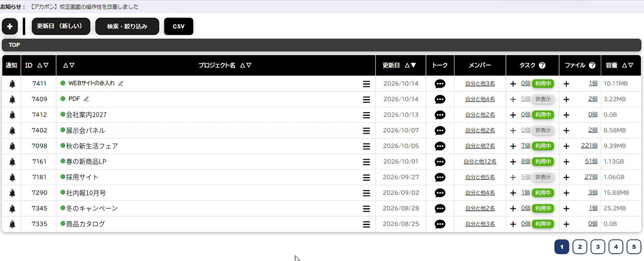The width and height of the screenshot is (644, 261).
Task: Sort table by 容量 column
Action: 627,65
